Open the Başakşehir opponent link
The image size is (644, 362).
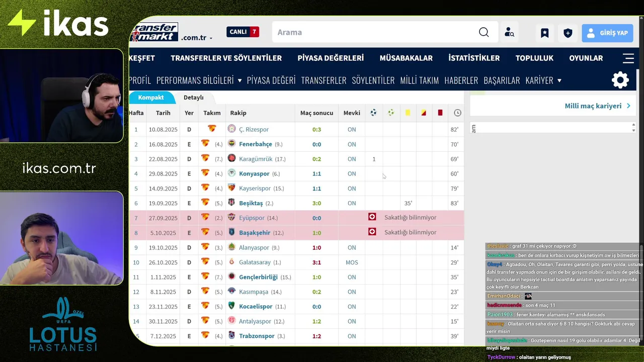click(x=255, y=233)
